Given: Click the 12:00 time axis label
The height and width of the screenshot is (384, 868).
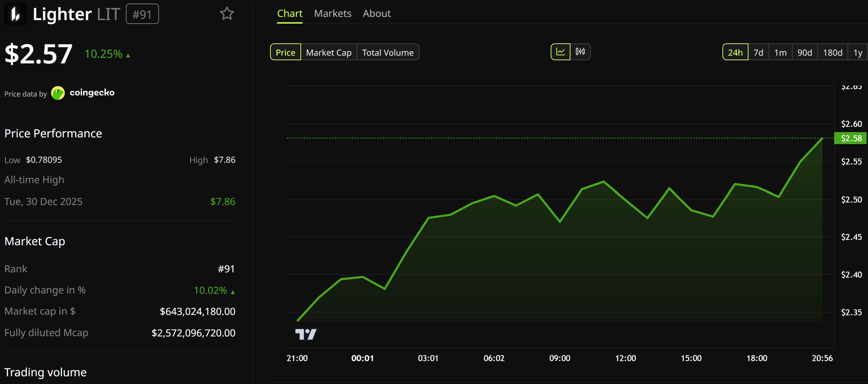Looking at the screenshot, I should [625, 358].
